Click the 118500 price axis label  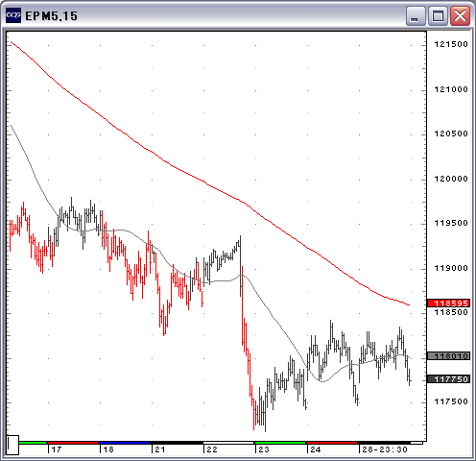(x=451, y=312)
